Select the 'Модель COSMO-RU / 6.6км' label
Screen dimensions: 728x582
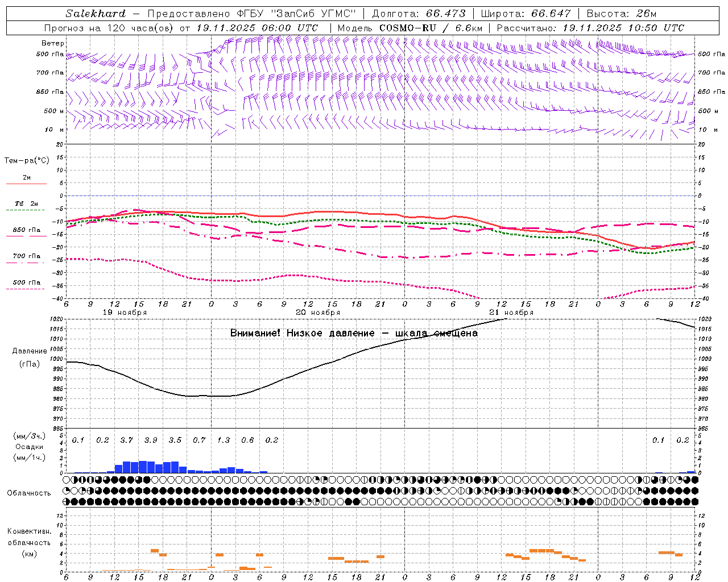coord(410,28)
